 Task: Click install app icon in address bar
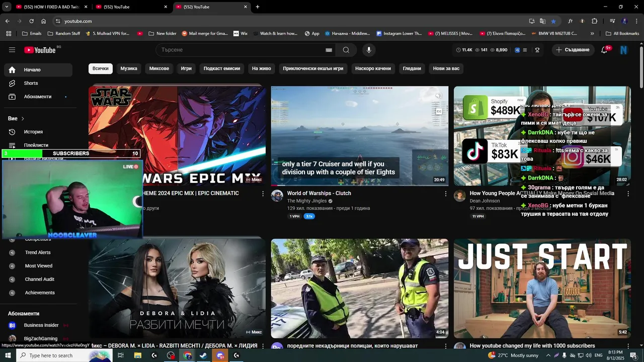[532, 21]
